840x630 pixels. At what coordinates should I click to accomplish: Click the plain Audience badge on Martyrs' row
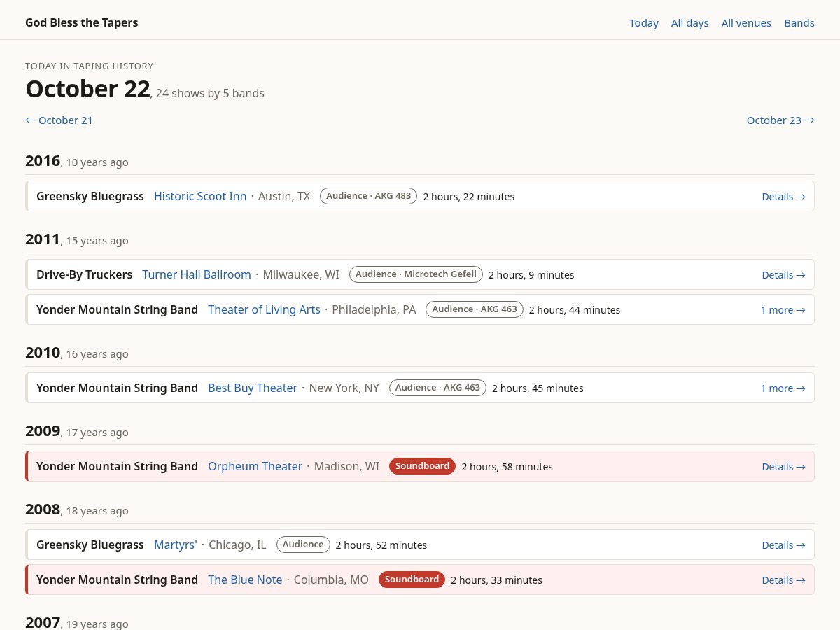(303, 545)
